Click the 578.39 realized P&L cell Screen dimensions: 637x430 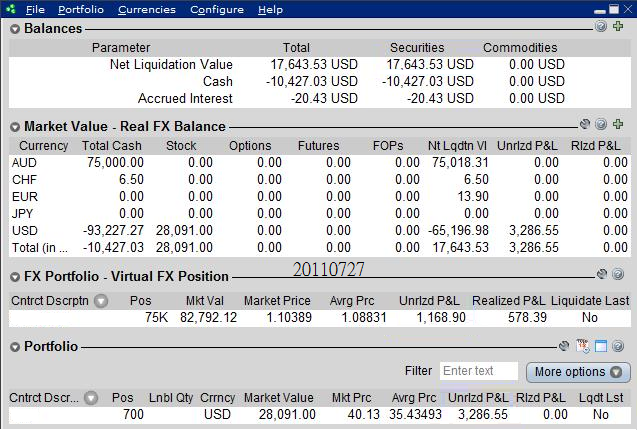point(527,317)
